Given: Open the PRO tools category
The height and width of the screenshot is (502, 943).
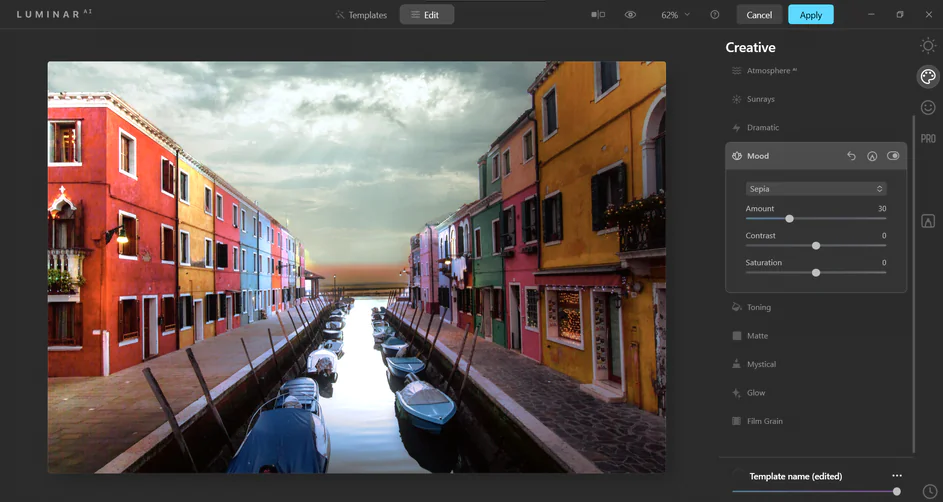Looking at the screenshot, I should pos(928,139).
